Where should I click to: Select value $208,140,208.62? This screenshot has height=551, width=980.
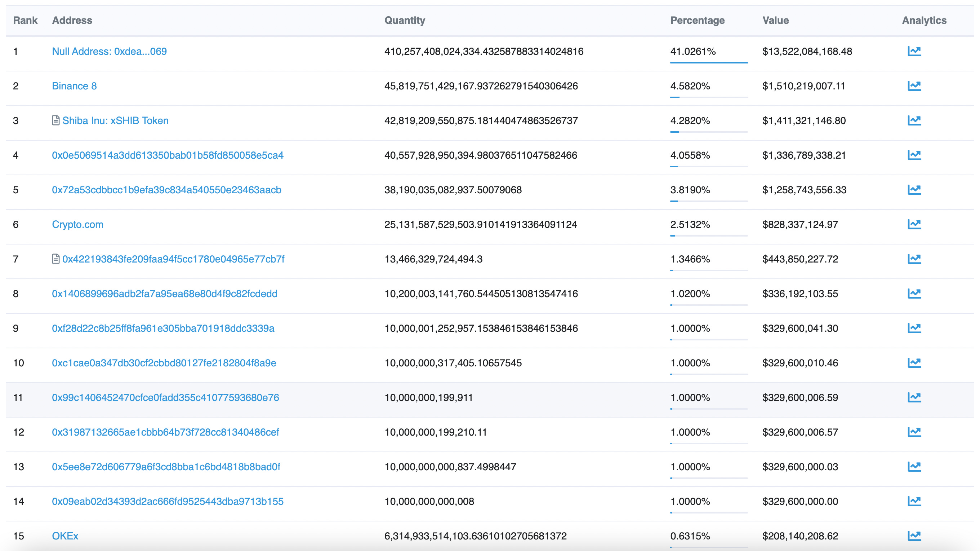(800, 537)
